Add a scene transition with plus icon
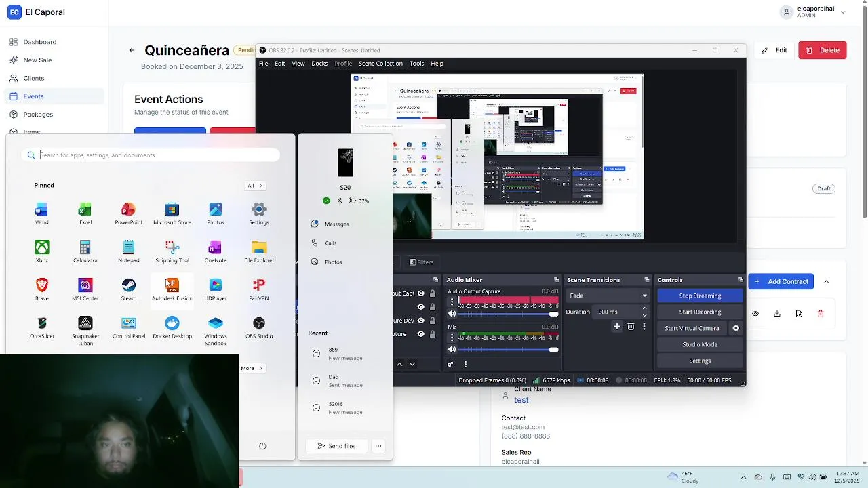Viewport: 868px width, 488px height. point(617,327)
